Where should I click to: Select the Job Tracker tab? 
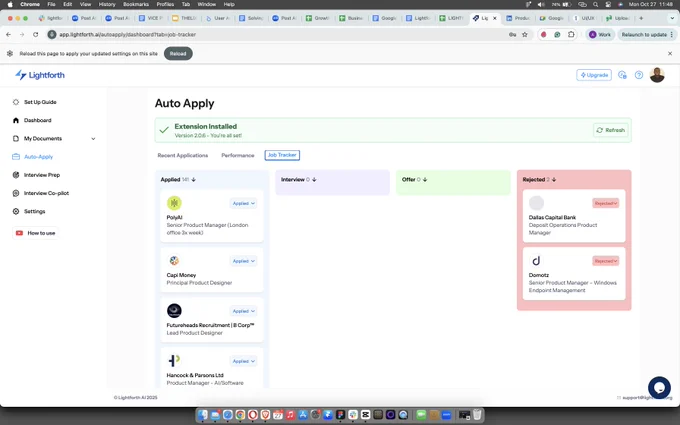point(282,155)
